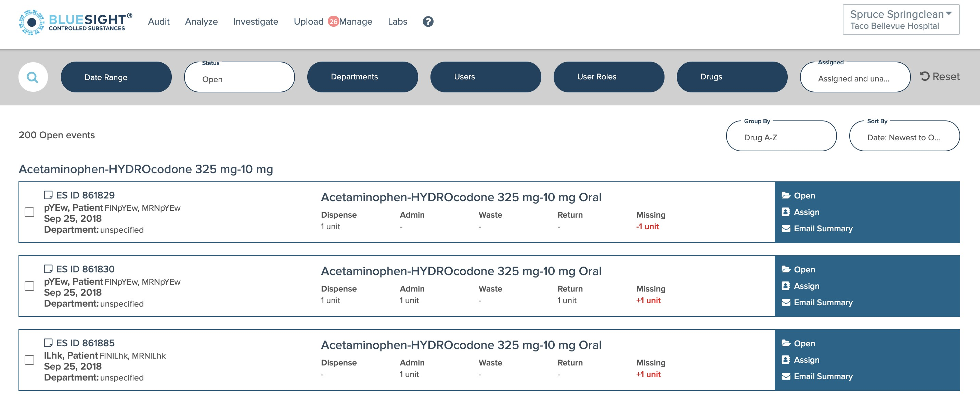Click note icon beside ES ID 861885
The width and height of the screenshot is (980, 399).
[x=48, y=343]
